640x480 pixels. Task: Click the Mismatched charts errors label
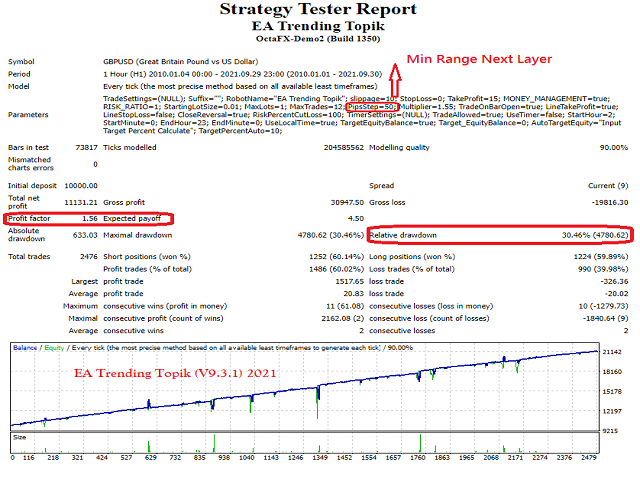(x=31, y=164)
